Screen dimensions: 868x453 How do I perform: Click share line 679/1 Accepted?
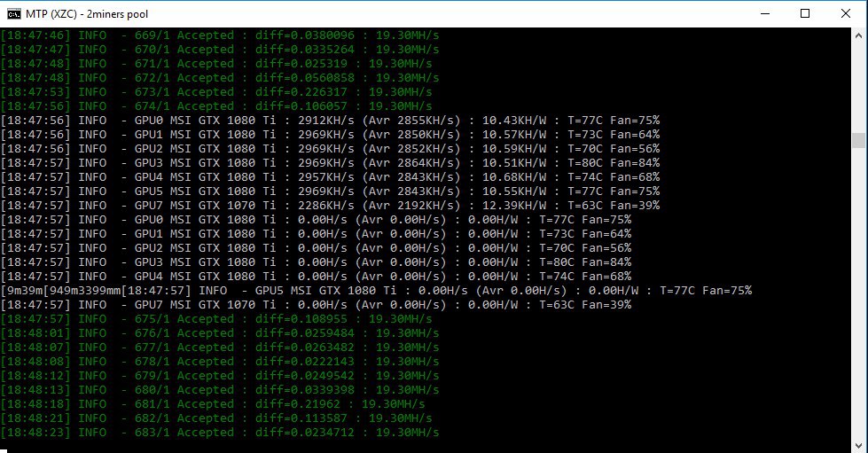pos(220,376)
